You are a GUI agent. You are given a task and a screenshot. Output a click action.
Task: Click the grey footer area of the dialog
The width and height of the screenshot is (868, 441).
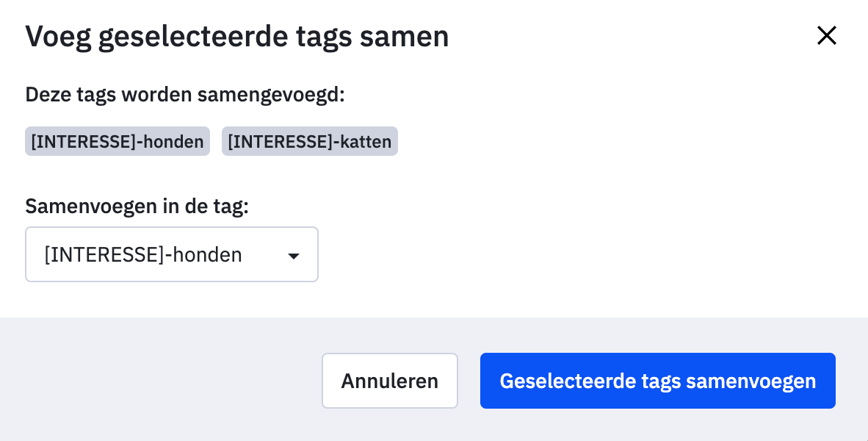(x=147, y=380)
